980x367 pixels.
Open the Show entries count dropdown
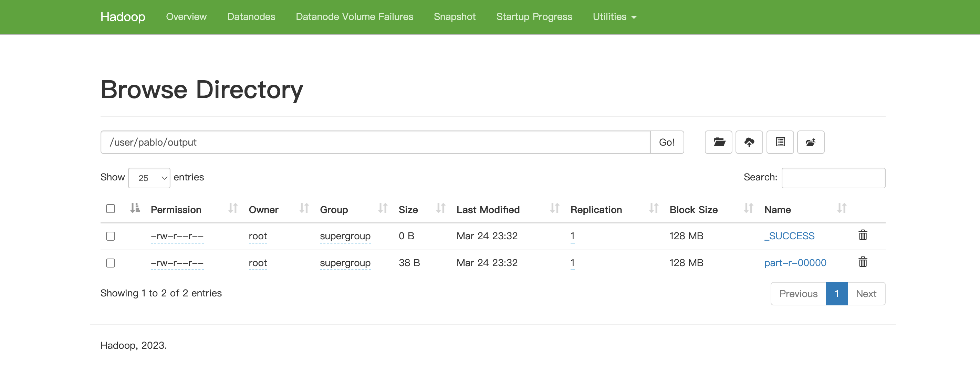click(x=149, y=178)
